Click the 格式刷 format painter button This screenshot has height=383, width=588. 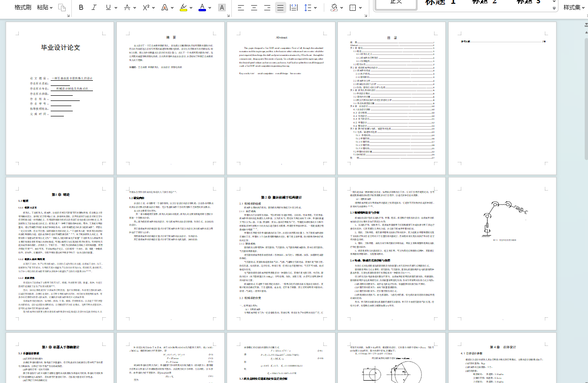pyautogui.click(x=23, y=8)
